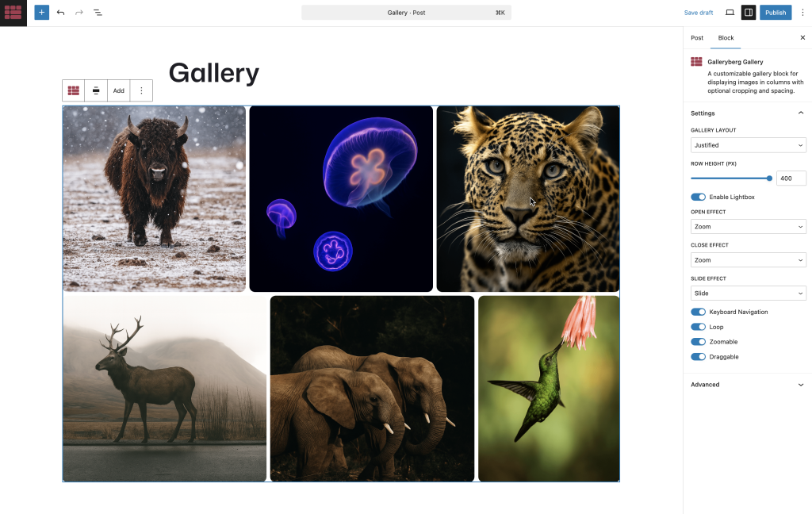The width and height of the screenshot is (812, 514).
Task: Select the deer image in gallery
Action: tap(165, 389)
